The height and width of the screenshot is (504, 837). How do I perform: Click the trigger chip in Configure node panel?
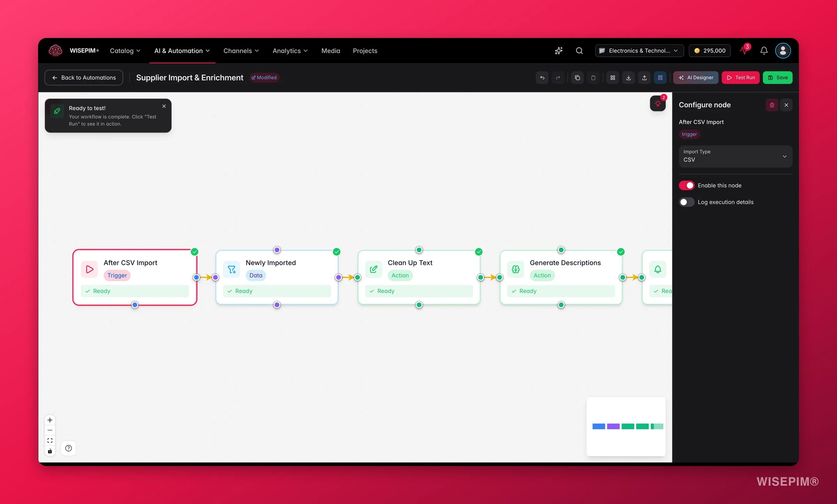click(689, 134)
